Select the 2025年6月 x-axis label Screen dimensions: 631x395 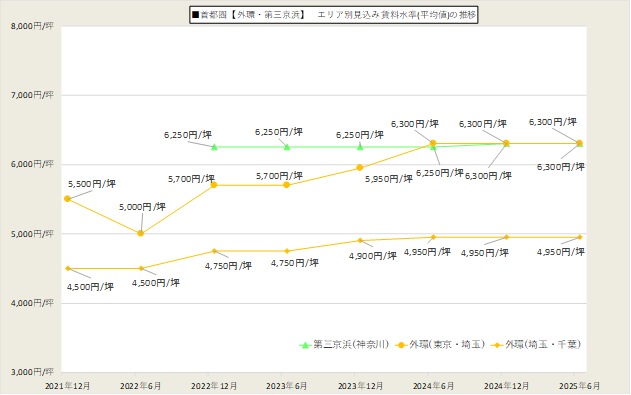[x=579, y=386]
